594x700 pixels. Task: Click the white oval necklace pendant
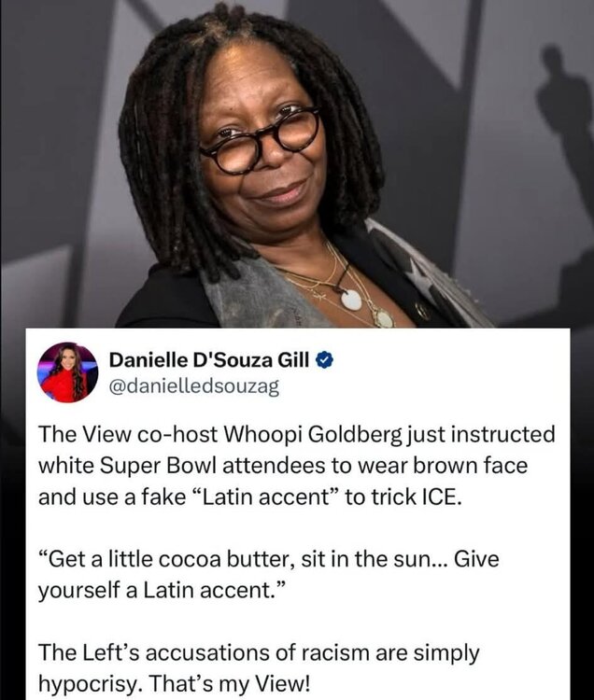click(x=350, y=300)
